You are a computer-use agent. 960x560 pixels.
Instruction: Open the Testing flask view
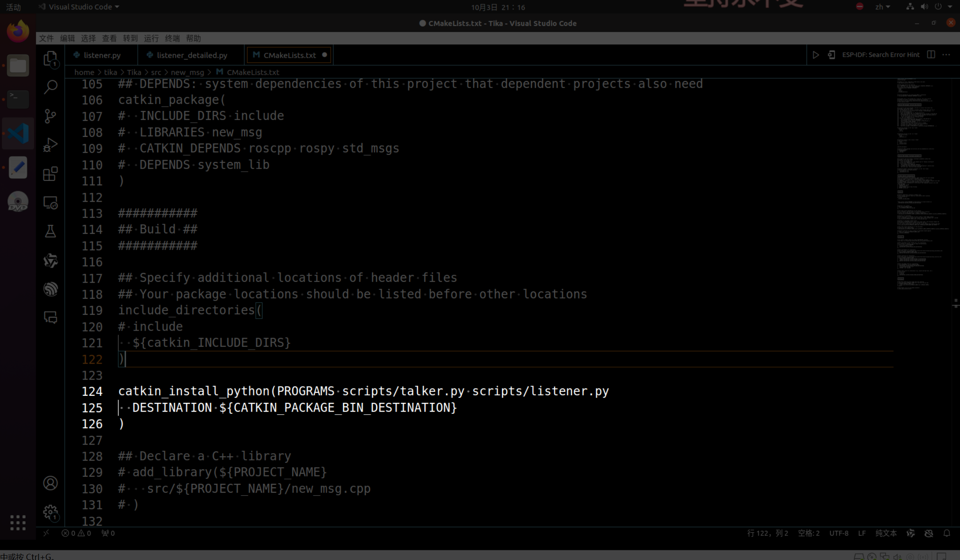[x=50, y=232]
